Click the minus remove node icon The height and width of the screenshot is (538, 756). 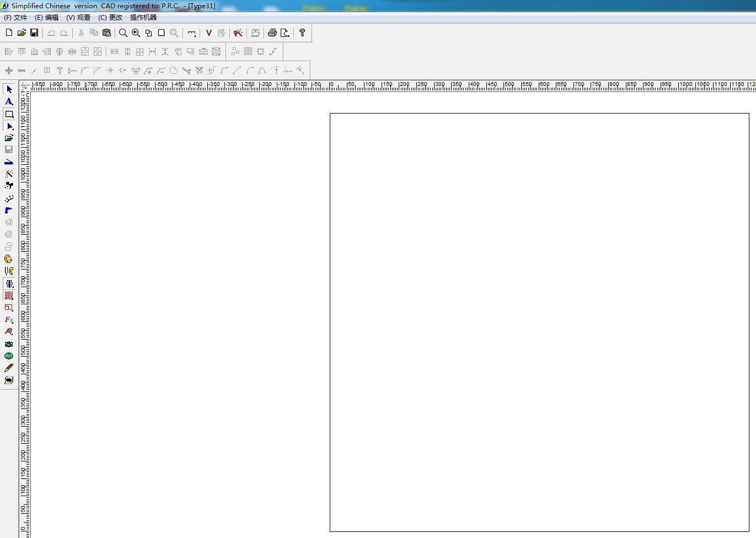pyautogui.click(x=22, y=71)
